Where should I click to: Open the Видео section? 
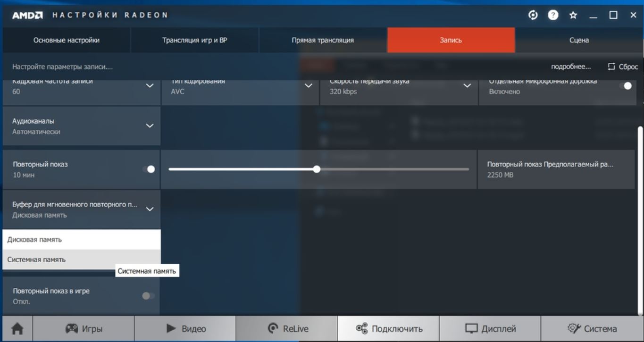pyautogui.click(x=185, y=329)
